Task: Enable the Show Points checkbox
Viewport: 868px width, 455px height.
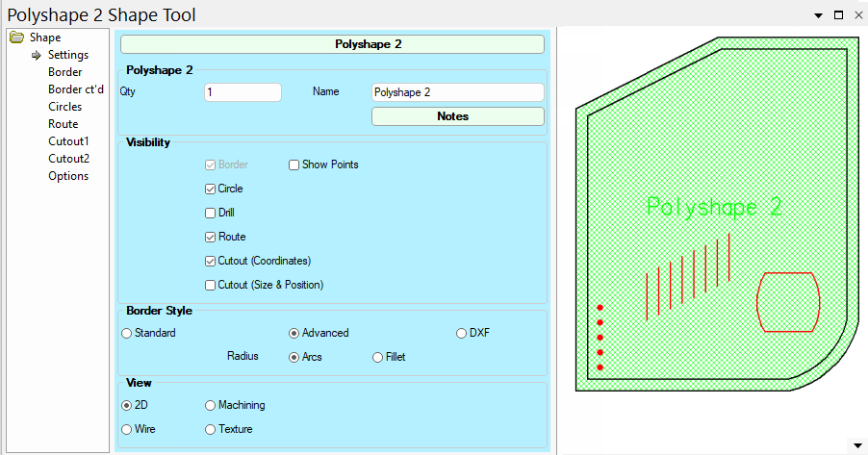Action: pyautogui.click(x=294, y=164)
